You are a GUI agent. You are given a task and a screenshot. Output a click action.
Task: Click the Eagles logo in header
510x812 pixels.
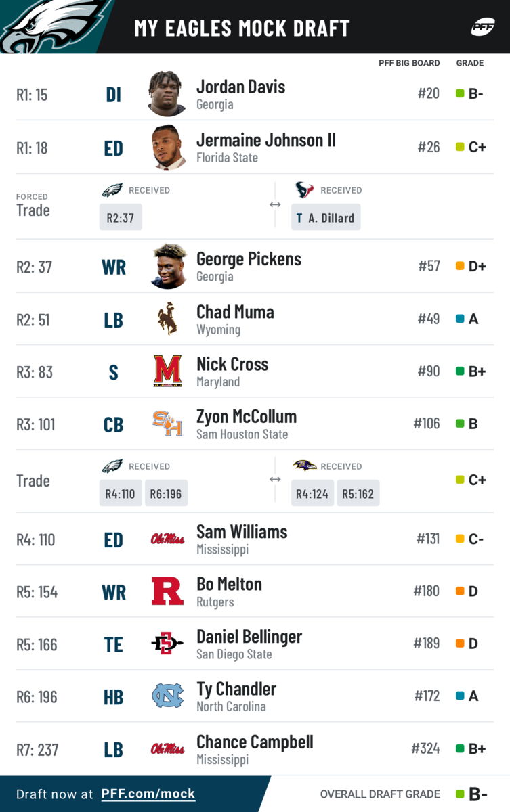pyautogui.click(x=51, y=26)
